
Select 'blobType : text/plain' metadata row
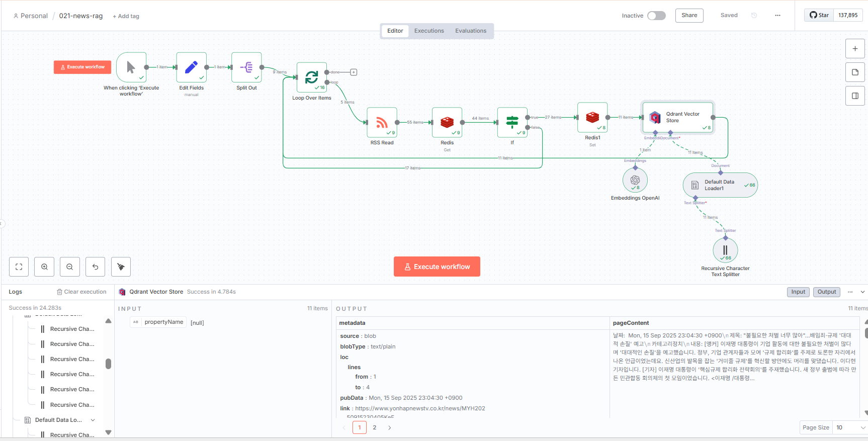pyautogui.click(x=368, y=346)
